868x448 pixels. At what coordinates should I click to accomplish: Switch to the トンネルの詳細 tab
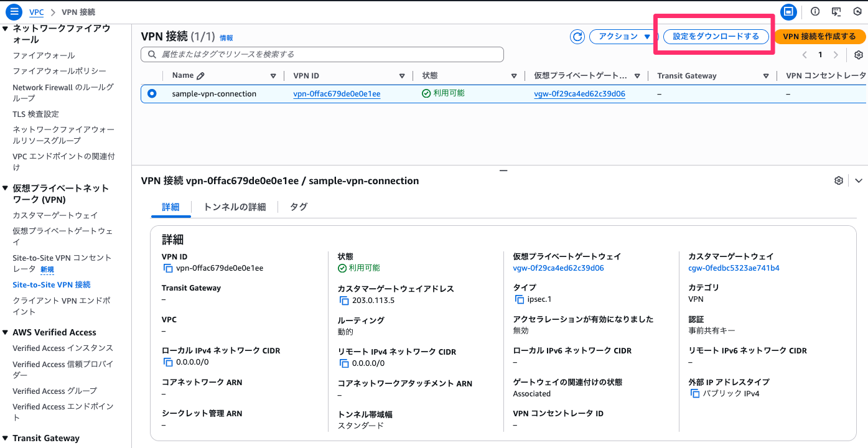tap(235, 207)
